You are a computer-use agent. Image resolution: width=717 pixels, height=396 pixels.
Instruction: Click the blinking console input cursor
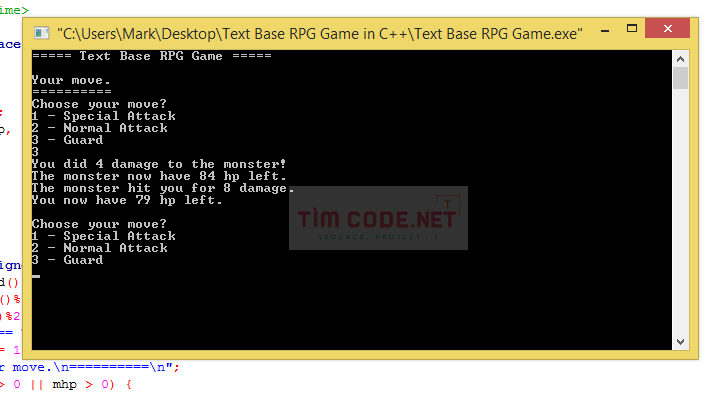click(x=36, y=276)
